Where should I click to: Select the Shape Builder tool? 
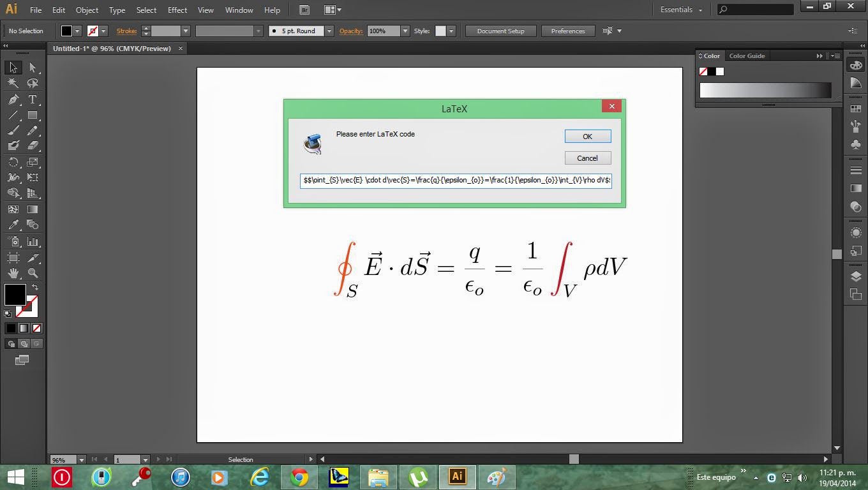coord(13,193)
